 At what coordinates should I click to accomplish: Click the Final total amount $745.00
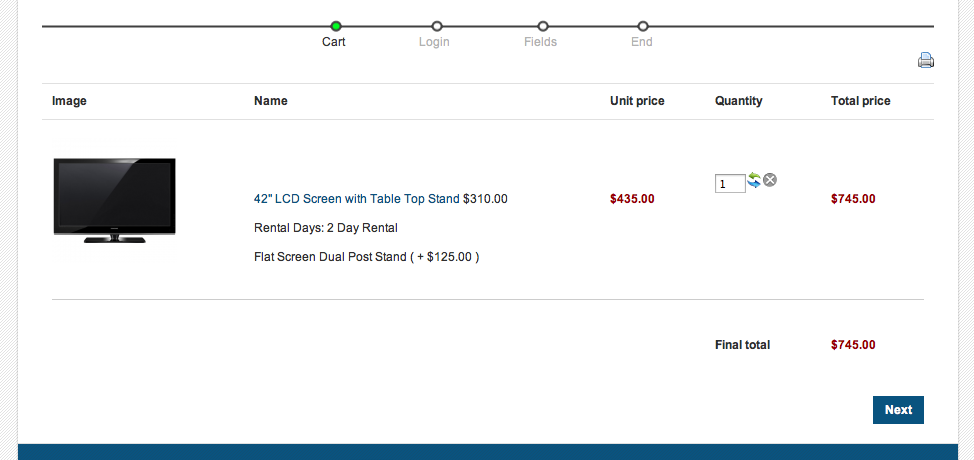pyautogui.click(x=853, y=345)
